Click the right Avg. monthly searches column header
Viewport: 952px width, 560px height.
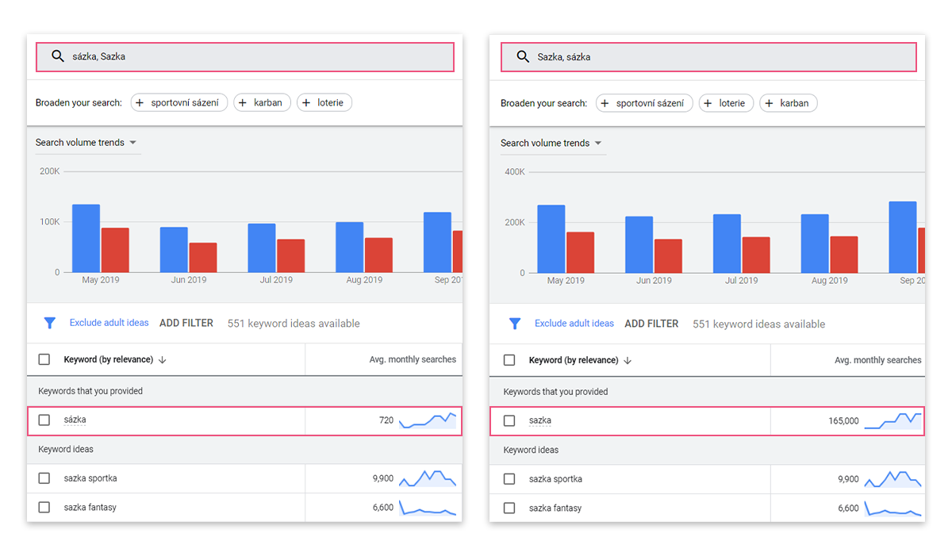tap(878, 360)
